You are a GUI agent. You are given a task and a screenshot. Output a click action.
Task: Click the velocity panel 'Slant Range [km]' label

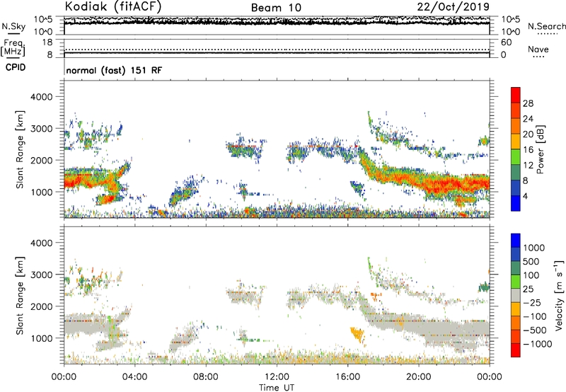pyautogui.click(x=20, y=295)
